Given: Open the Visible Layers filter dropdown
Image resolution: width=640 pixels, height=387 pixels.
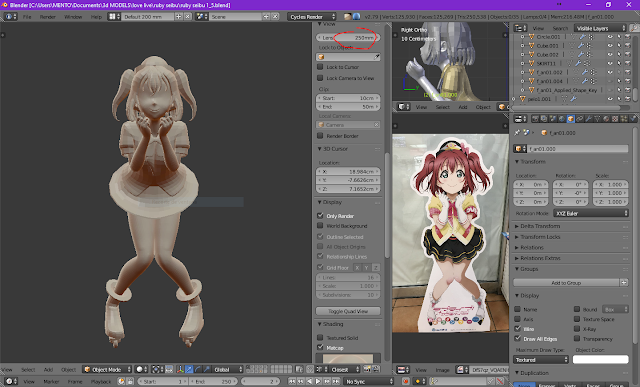Looking at the screenshot, I should (600, 28).
